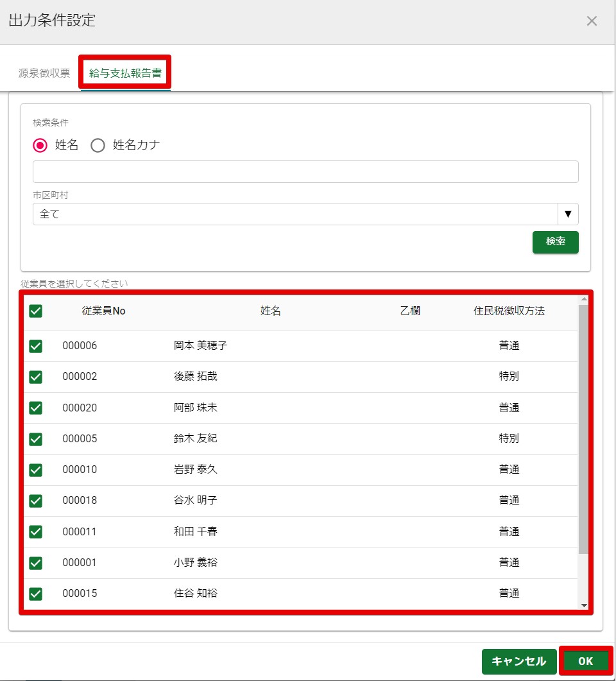Open the 市区町村 dropdown list
This screenshot has width=616, height=681.
point(295,214)
